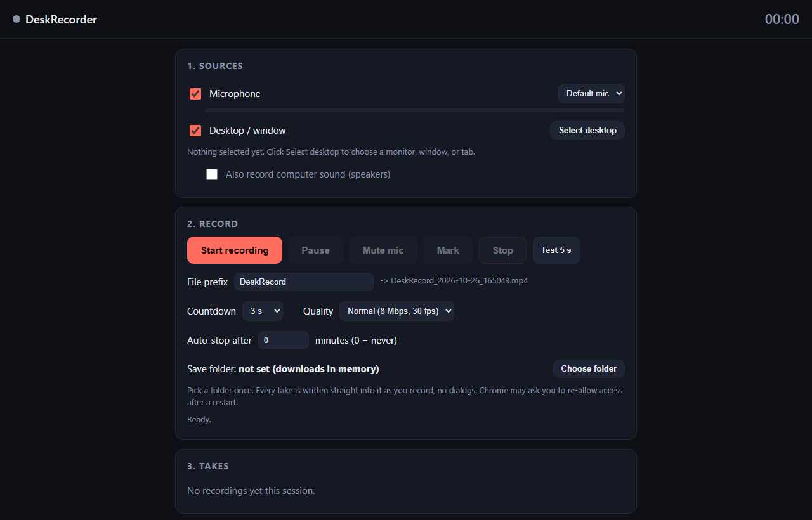
Task: Click the Mark button
Action: point(448,250)
